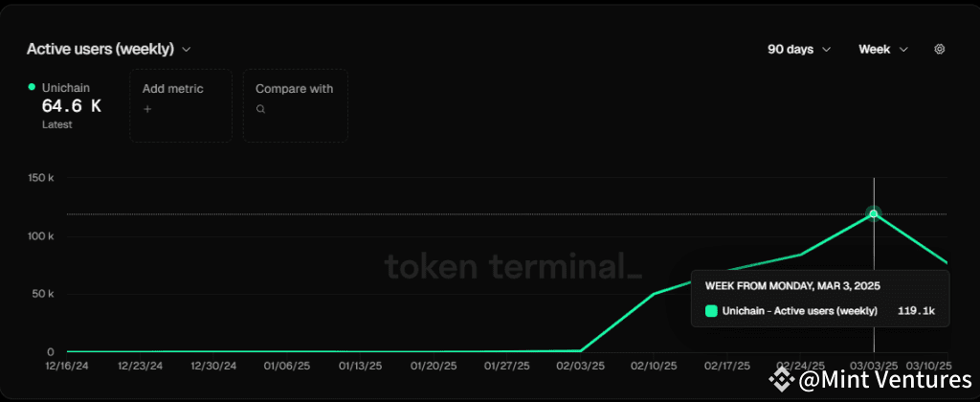
Task: Open chart settings gear icon
Action: (x=939, y=49)
